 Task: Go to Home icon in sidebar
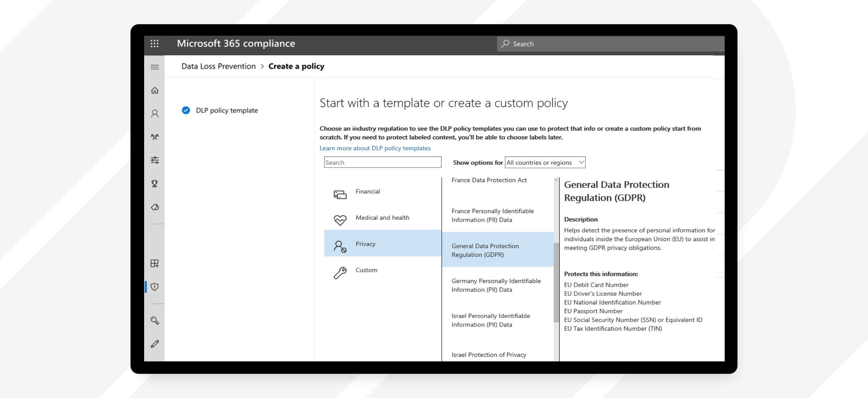click(x=155, y=90)
